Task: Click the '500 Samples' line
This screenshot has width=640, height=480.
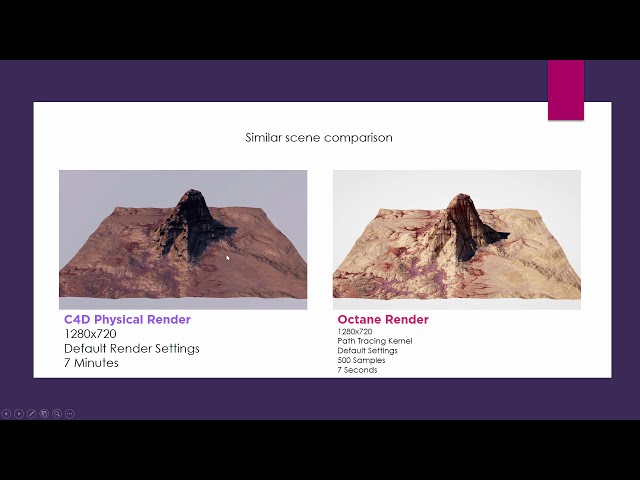Action: click(361, 360)
